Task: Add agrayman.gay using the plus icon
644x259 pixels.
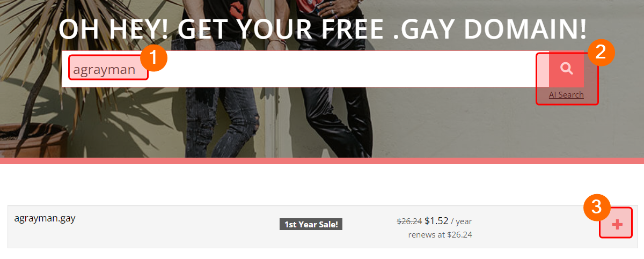Action: (617, 225)
